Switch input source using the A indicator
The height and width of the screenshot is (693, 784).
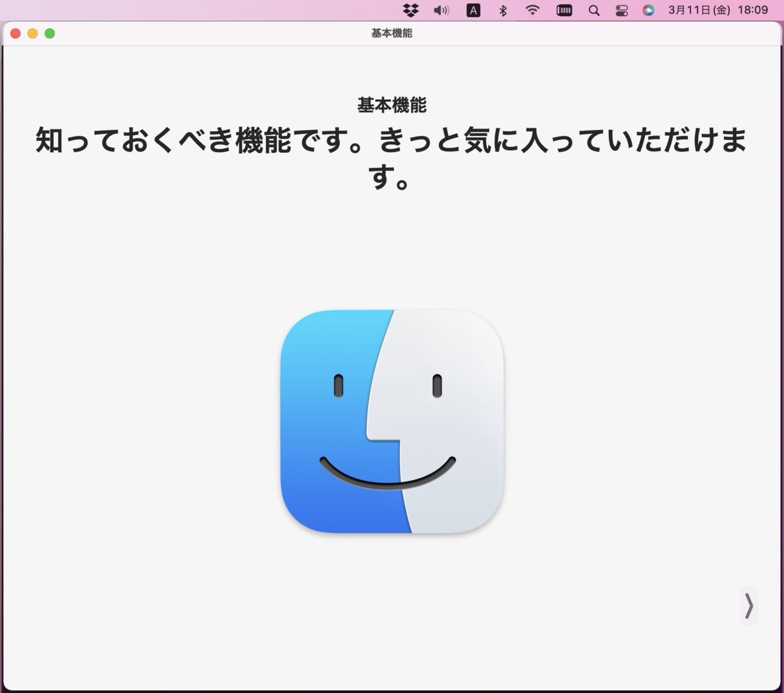(x=473, y=10)
